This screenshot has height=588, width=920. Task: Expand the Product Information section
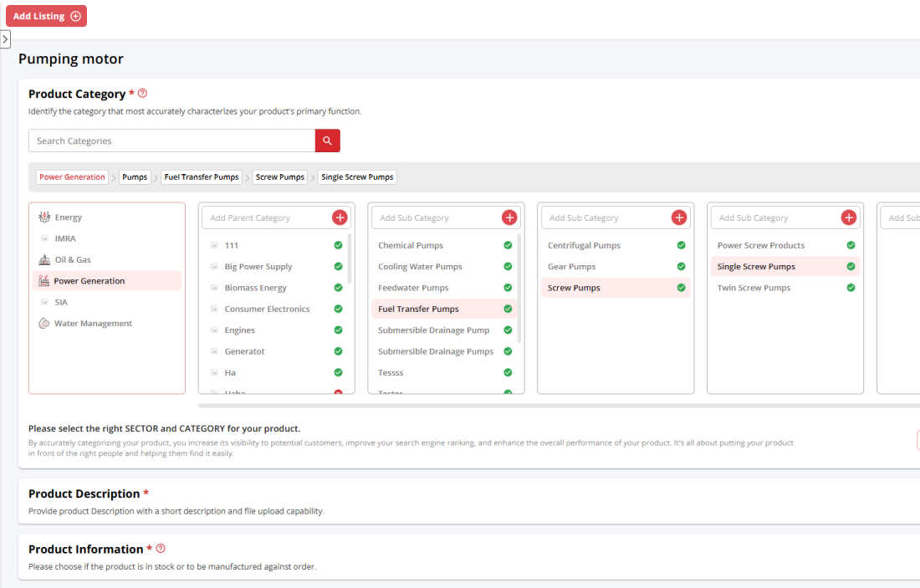tap(85, 549)
